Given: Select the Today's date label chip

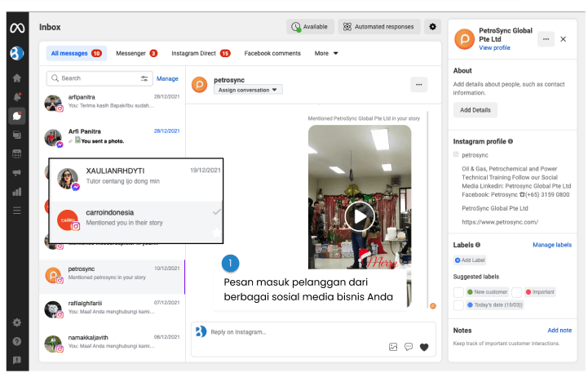Looking at the screenshot, I should pyautogui.click(x=495, y=305).
